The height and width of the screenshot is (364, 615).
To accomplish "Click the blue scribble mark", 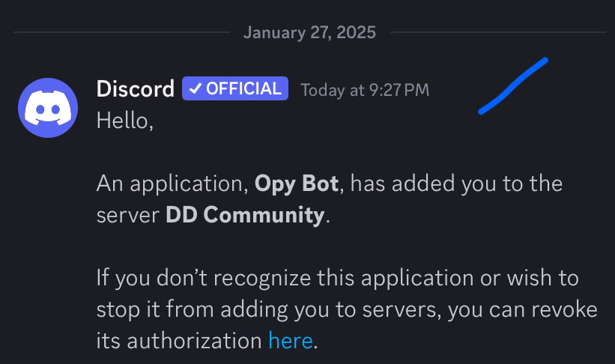I will click(x=513, y=86).
